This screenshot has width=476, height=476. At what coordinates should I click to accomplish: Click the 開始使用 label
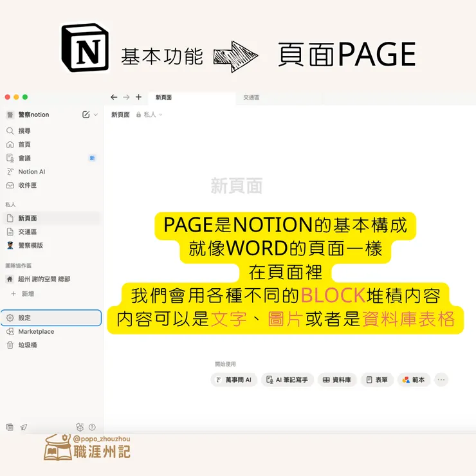click(225, 364)
